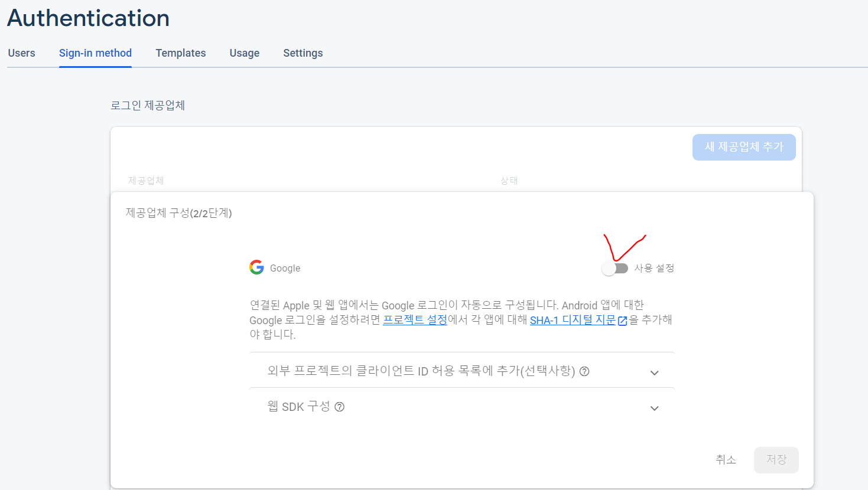Viewport: 868px width, 490px height.
Task: Click the 웹 SDK 구성 label text
Action: click(x=298, y=406)
